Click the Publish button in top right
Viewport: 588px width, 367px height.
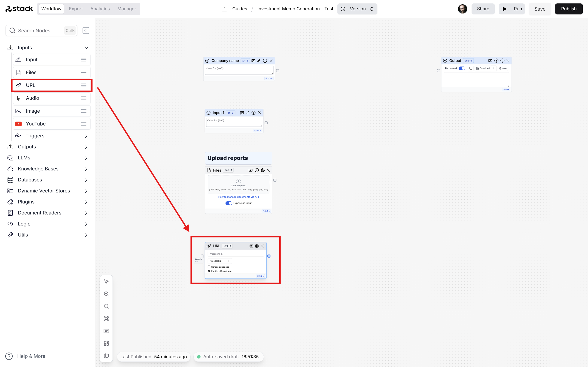pyautogui.click(x=568, y=8)
